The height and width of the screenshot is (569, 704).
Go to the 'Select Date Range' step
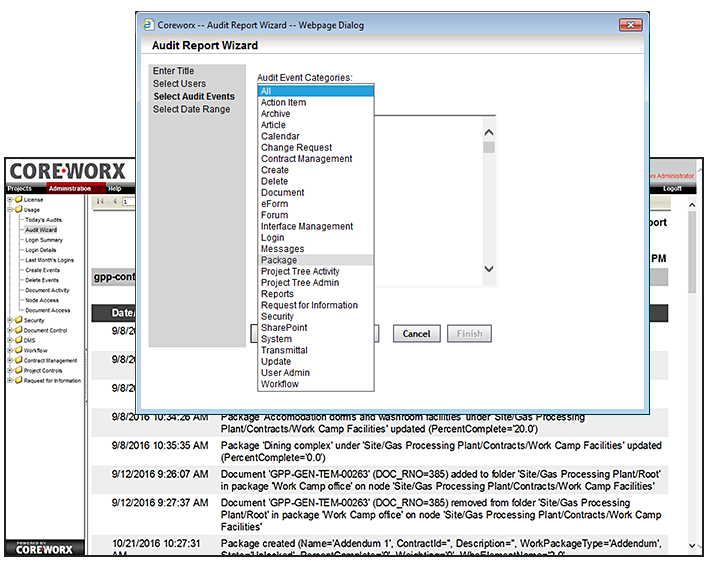coord(191,109)
